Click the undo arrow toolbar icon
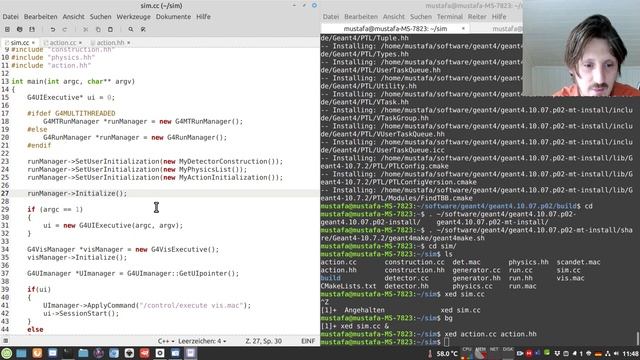This screenshot has width=640, height=360. [x=53, y=29]
